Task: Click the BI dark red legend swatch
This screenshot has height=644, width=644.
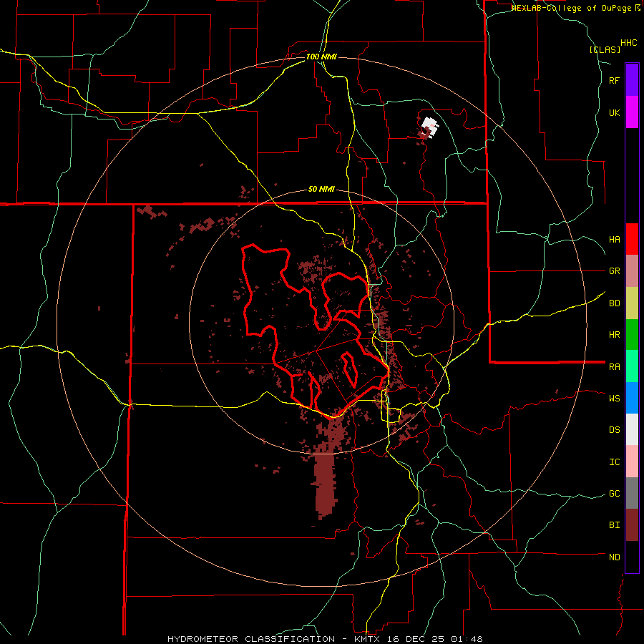Action: [x=632, y=525]
